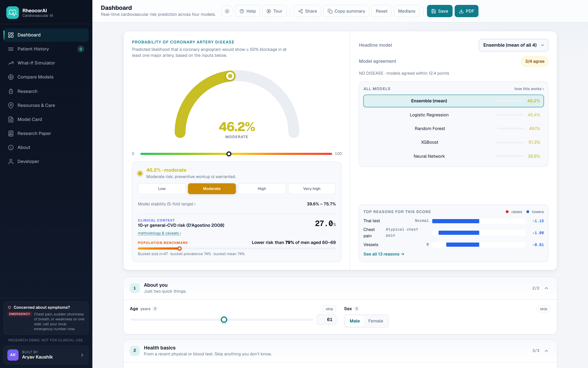The height and width of the screenshot is (368, 588).
Task: Open Patient History page
Action: point(46,49)
